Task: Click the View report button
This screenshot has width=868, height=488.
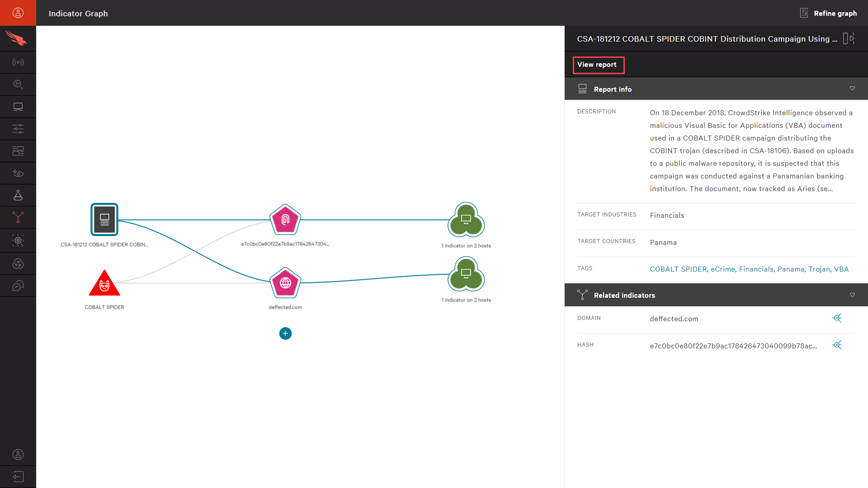Action: coord(598,65)
